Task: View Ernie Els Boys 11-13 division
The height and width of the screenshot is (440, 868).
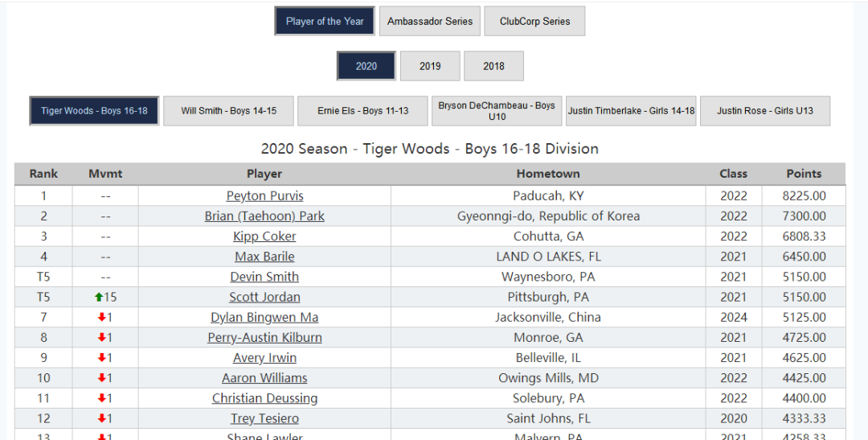Action: [x=362, y=111]
